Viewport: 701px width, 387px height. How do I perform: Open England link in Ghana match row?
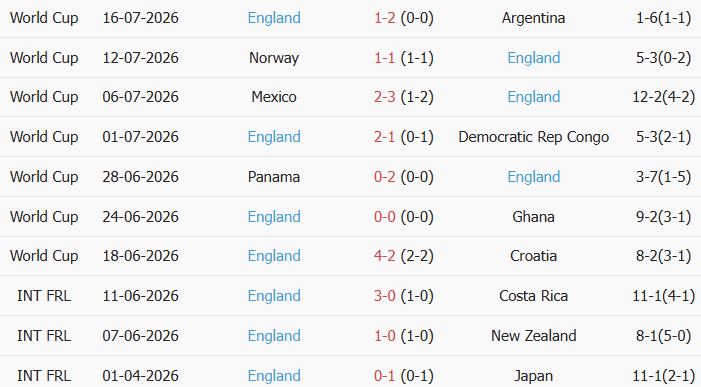pyautogui.click(x=274, y=217)
